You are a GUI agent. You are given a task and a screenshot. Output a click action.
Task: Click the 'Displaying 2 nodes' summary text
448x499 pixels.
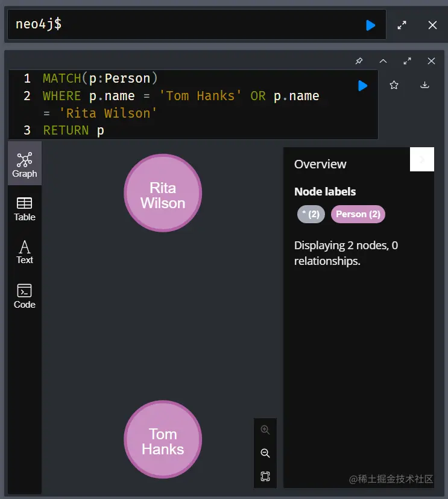click(x=346, y=253)
